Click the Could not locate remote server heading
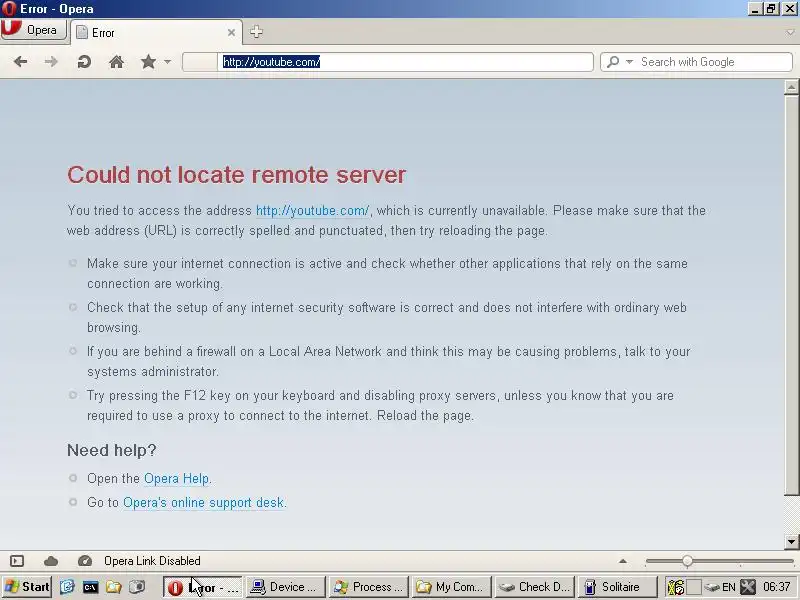 237,175
